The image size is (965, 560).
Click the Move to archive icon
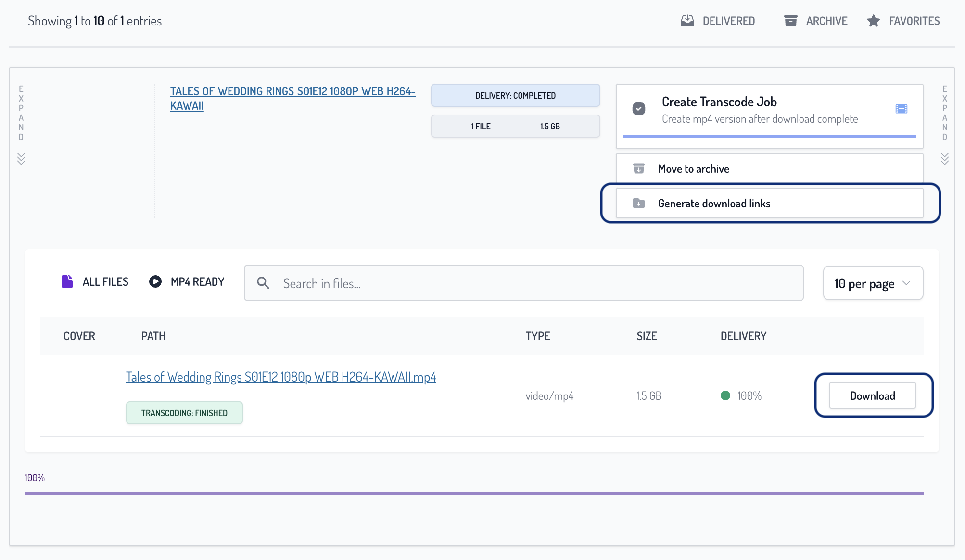tap(638, 169)
